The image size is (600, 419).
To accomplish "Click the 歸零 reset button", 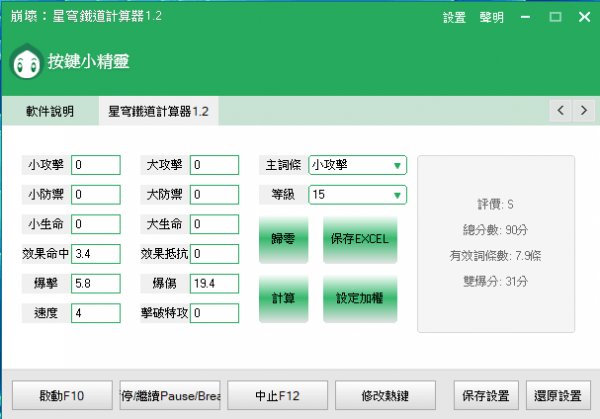I will (283, 239).
